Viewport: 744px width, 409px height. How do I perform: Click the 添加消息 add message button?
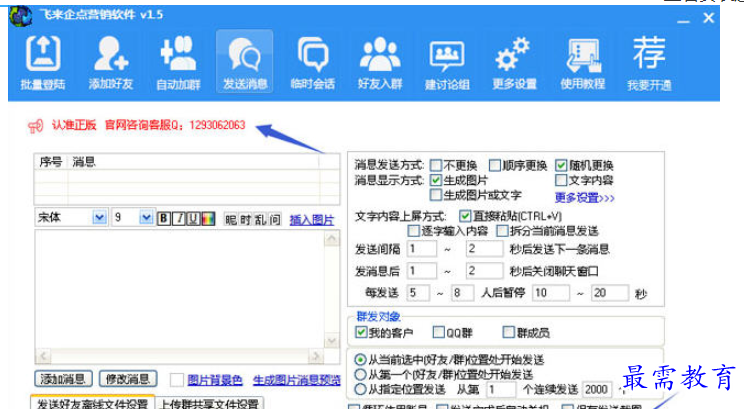point(63,379)
